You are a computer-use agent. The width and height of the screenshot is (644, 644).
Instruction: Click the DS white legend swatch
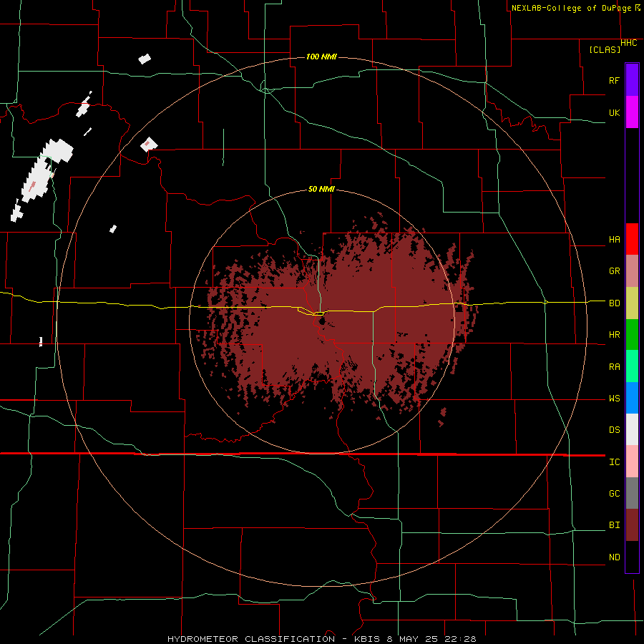pyautogui.click(x=632, y=429)
